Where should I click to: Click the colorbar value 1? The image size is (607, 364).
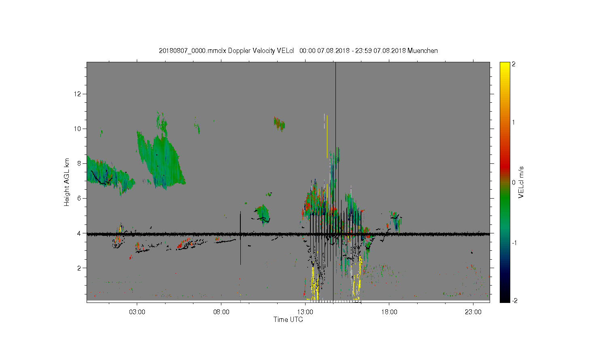pos(514,122)
